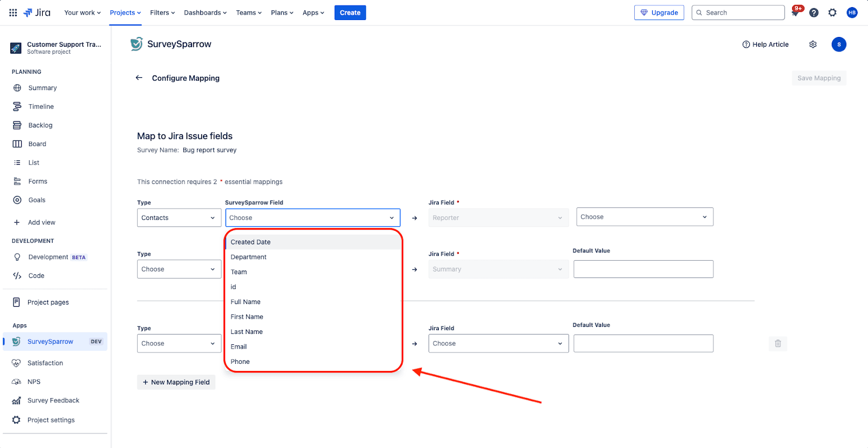Click the back arrow beside Configure Mapping
Screen dimensions: 868x448
(x=139, y=78)
